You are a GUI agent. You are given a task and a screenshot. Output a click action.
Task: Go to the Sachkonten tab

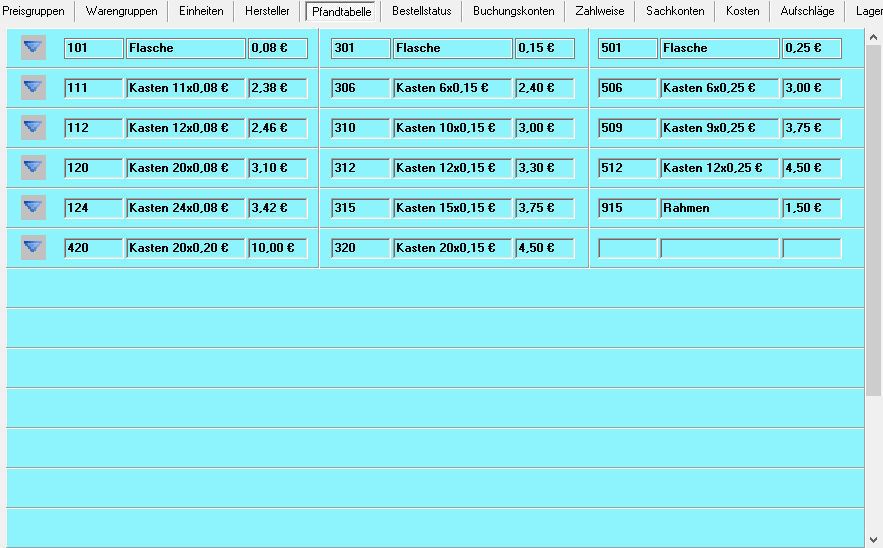(675, 11)
